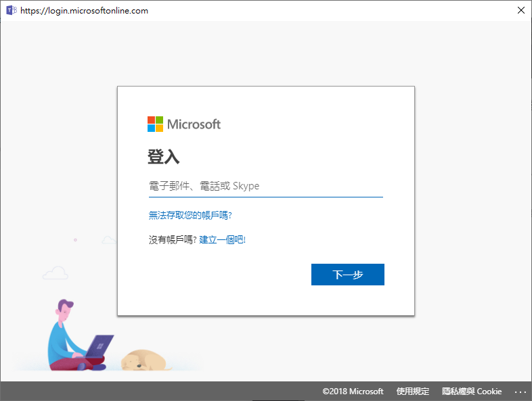Click the purple laptop in the illustration
The image size is (532, 401).
pyautogui.click(x=99, y=346)
